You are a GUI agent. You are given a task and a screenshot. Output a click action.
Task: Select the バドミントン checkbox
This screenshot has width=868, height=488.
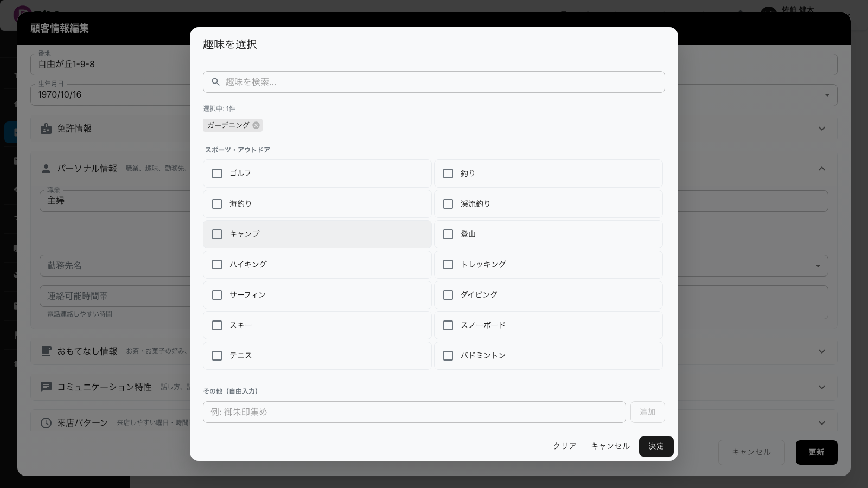coord(448,356)
